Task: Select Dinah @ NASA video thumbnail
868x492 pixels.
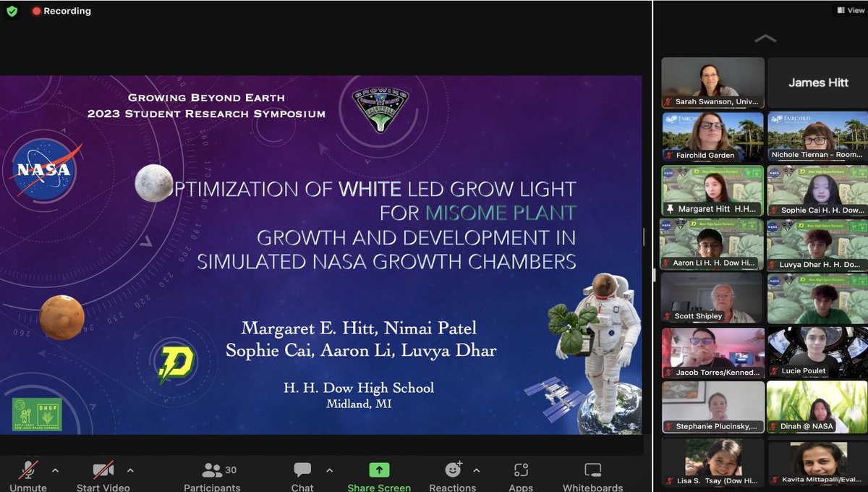Action: pyautogui.click(x=817, y=407)
